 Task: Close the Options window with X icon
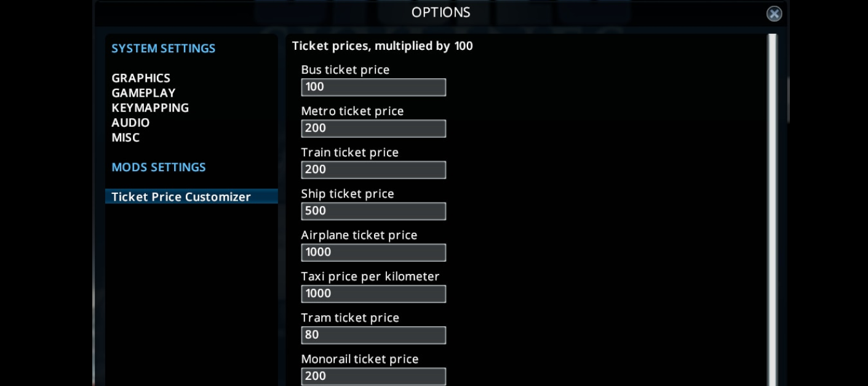pos(774,14)
